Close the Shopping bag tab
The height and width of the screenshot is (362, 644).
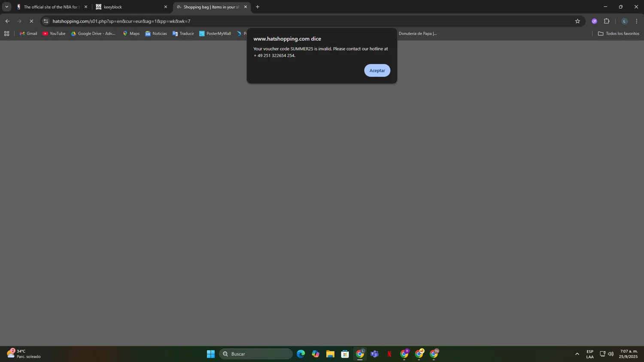coord(246,7)
